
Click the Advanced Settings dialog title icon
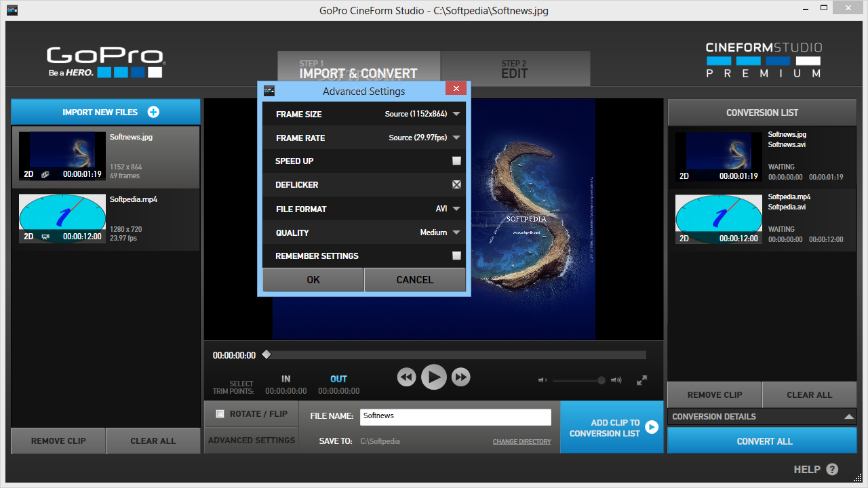pos(269,91)
